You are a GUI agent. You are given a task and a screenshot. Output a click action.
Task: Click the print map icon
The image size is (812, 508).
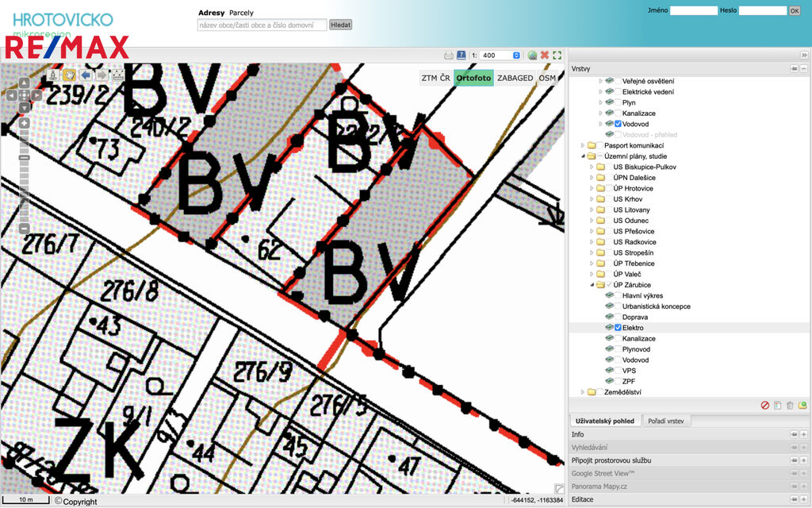point(448,56)
